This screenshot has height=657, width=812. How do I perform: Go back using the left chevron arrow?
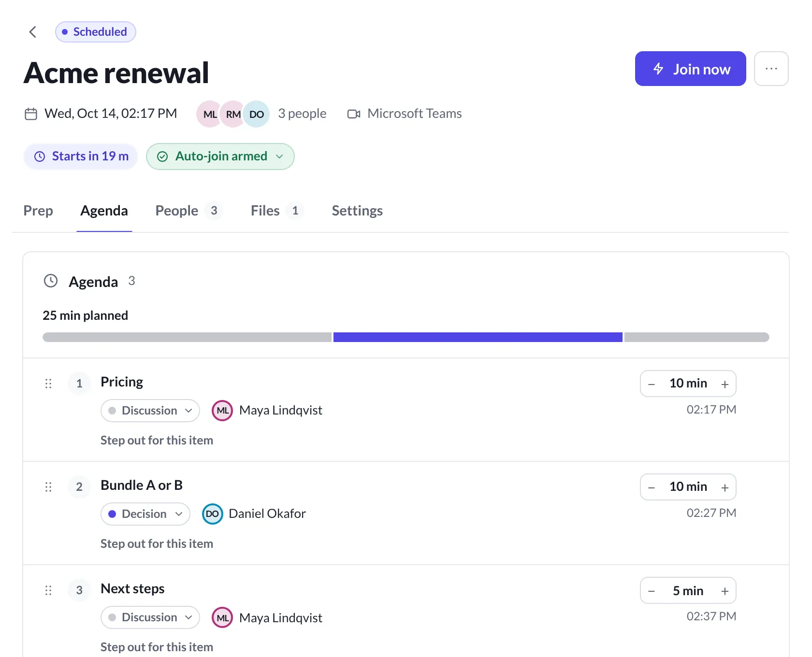(33, 32)
